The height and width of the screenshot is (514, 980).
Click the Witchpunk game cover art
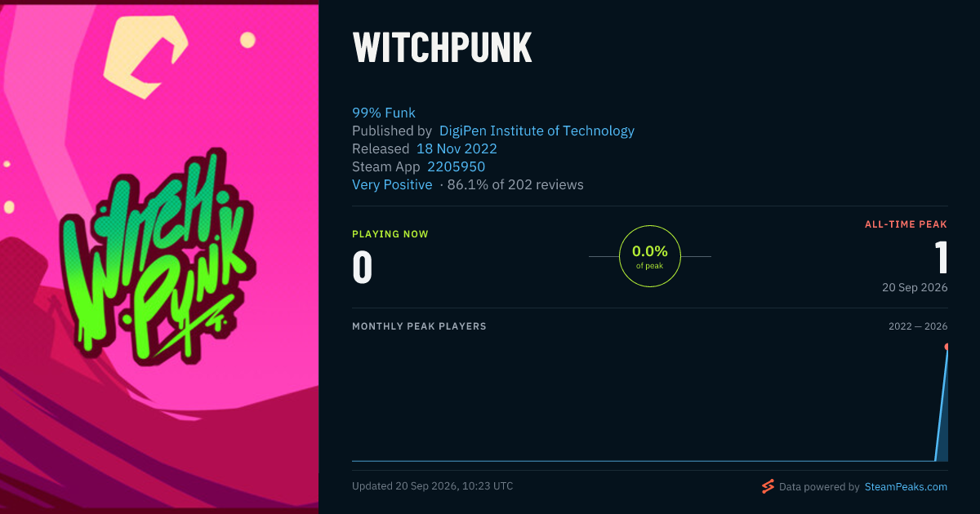159,257
